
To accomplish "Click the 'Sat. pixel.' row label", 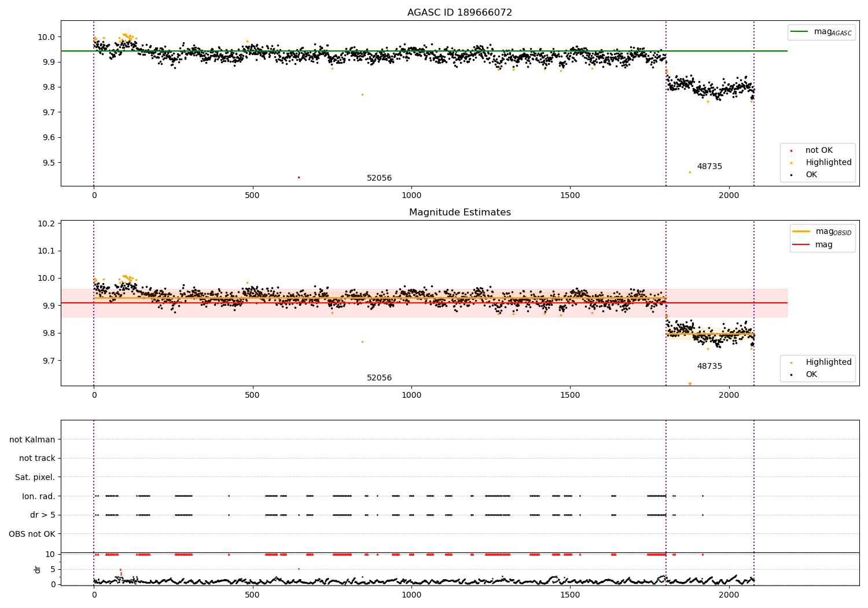I will [x=35, y=478].
